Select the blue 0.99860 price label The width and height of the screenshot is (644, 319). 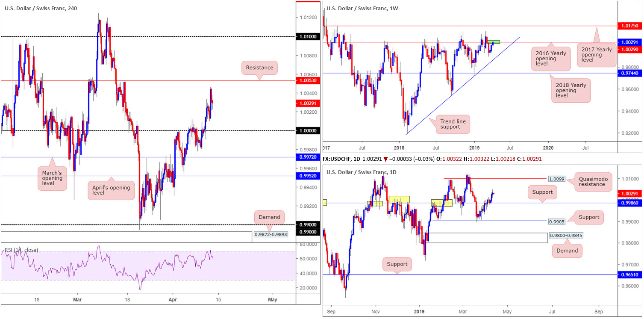pos(630,204)
